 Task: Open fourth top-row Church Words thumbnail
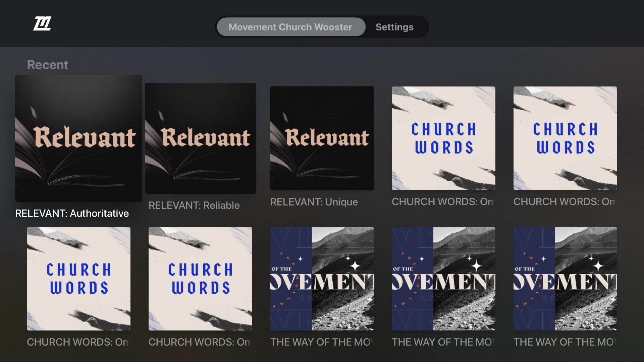443,138
